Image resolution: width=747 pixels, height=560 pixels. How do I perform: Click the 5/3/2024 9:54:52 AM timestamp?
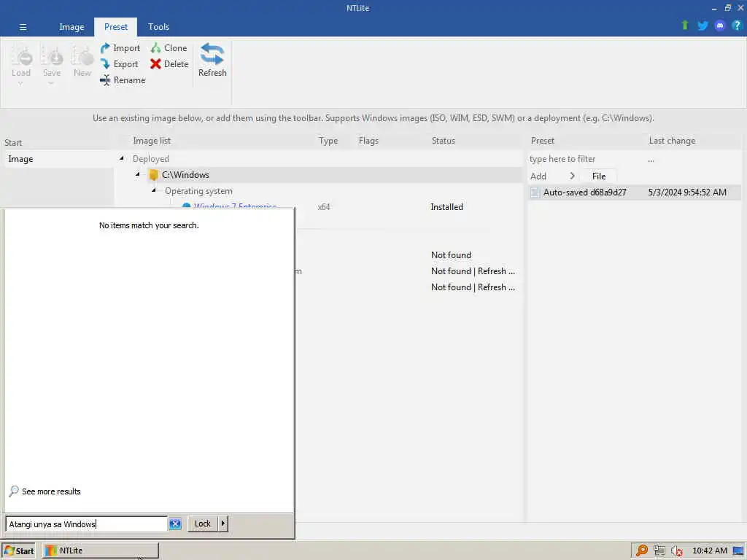tap(687, 192)
